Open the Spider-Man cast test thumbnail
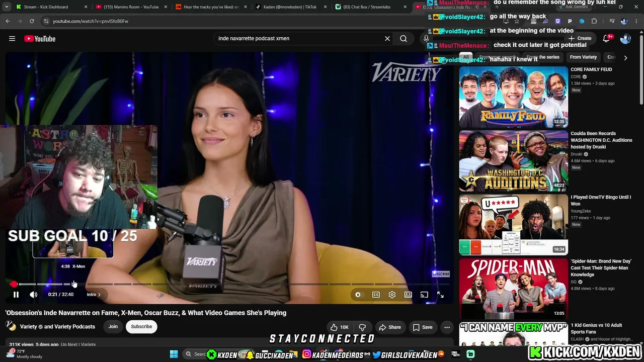 (x=513, y=289)
